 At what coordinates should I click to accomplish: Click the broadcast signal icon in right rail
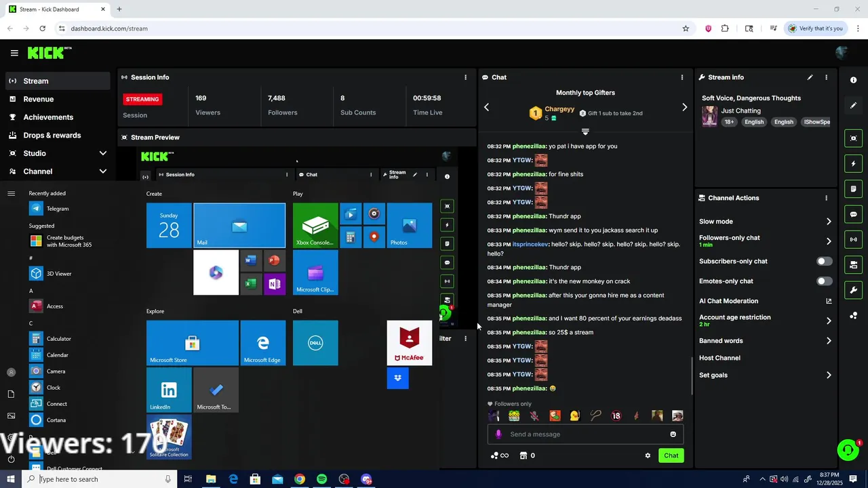click(853, 239)
